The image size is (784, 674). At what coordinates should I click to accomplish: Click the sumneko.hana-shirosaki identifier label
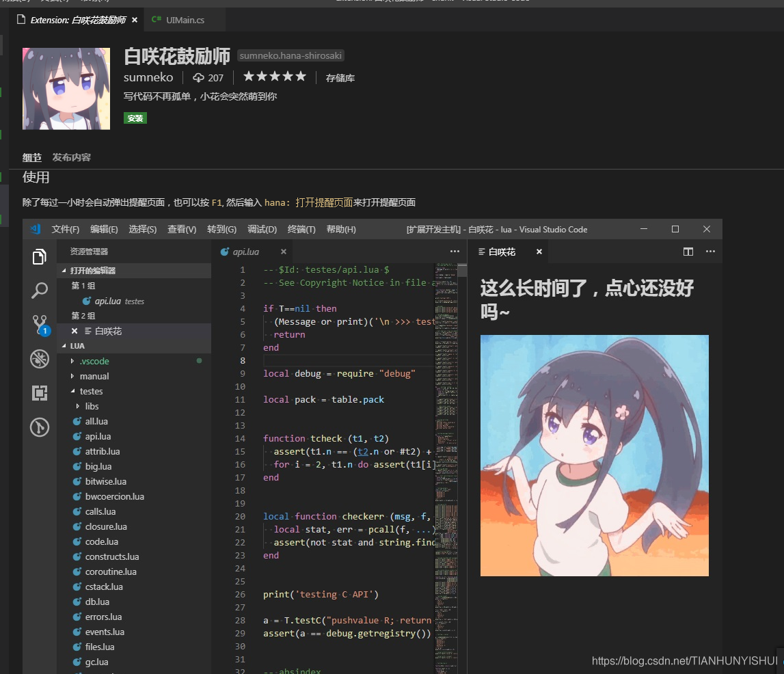pyautogui.click(x=290, y=55)
